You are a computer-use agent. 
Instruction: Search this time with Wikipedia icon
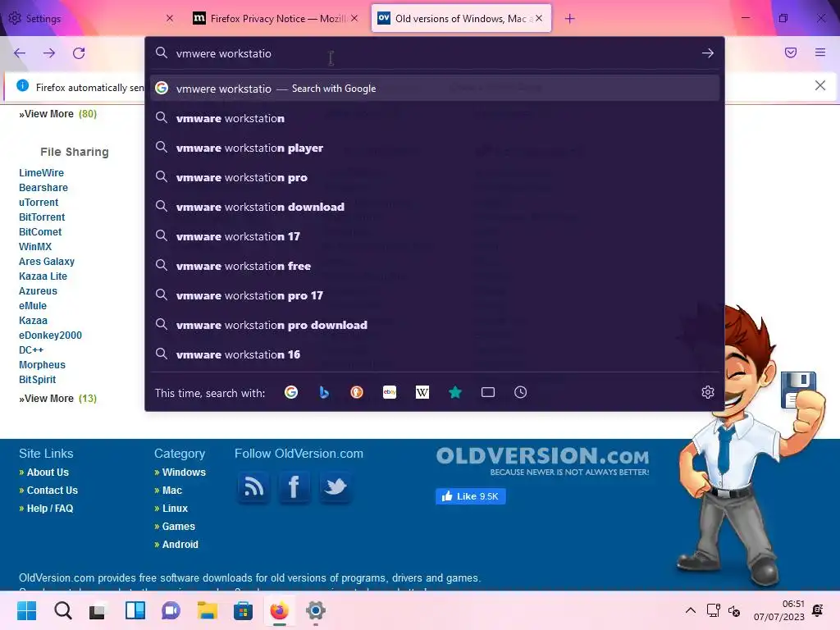[422, 393]
